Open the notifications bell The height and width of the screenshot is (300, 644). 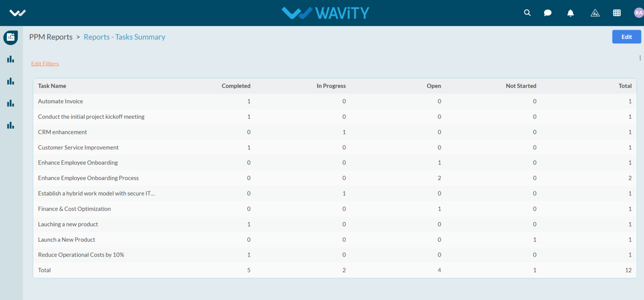point(570,13)
